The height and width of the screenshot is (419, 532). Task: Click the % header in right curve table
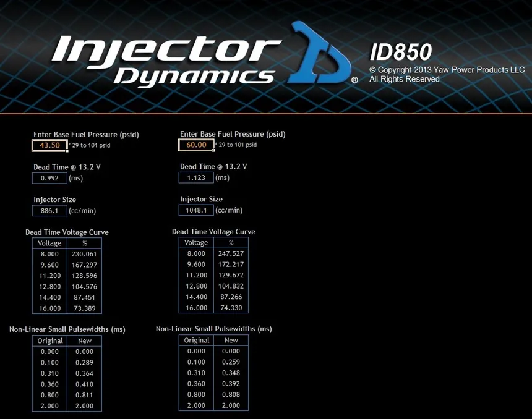click(x=231, y=242)
